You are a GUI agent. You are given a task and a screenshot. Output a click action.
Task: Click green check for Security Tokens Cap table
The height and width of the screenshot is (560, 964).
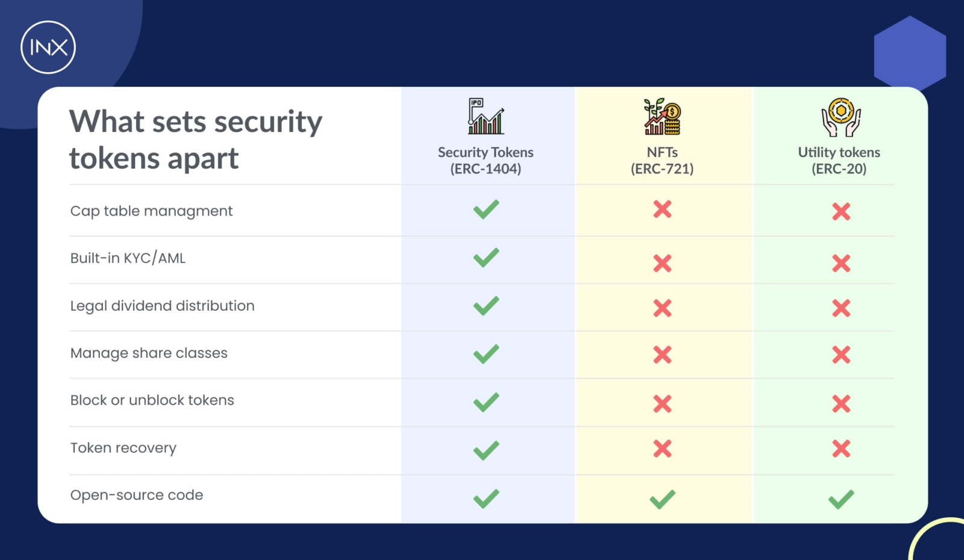tap(486, 210)
